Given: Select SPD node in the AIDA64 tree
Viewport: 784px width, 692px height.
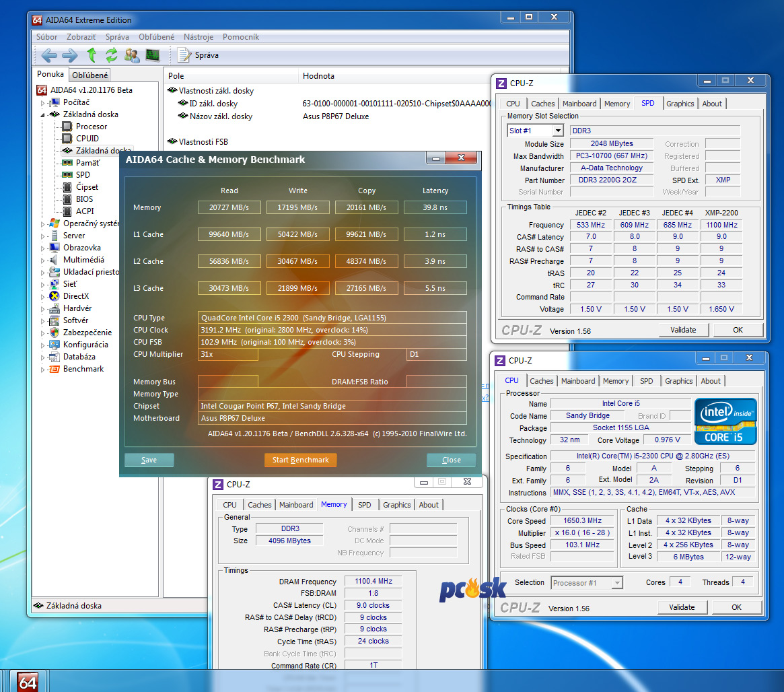Looking at the screenshot, I should click(x=83, y=175).
